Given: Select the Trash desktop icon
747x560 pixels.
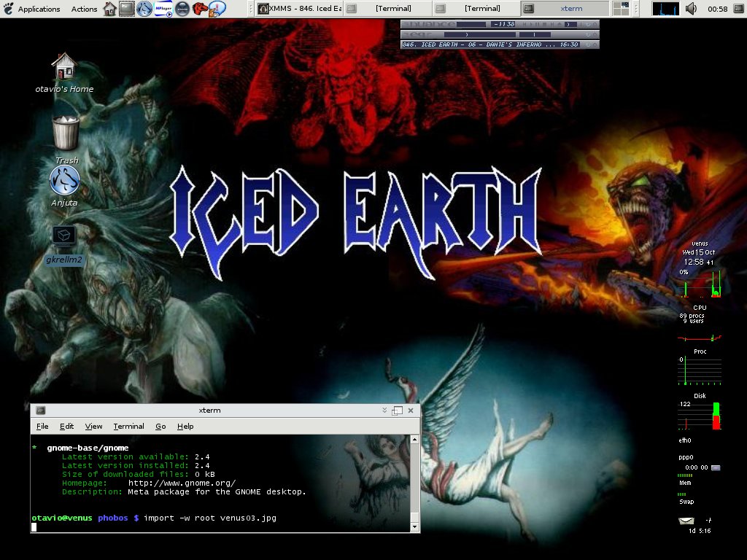Looking at the screenshot, I should tap(66, 140).
